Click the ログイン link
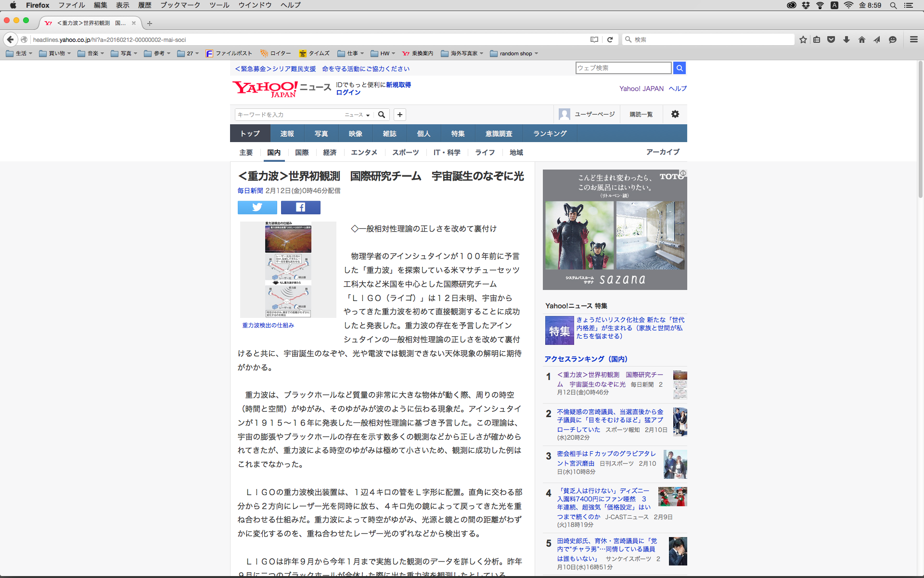Image resolution: width=924 pixels, height=578 pixels. click(348, 92)
